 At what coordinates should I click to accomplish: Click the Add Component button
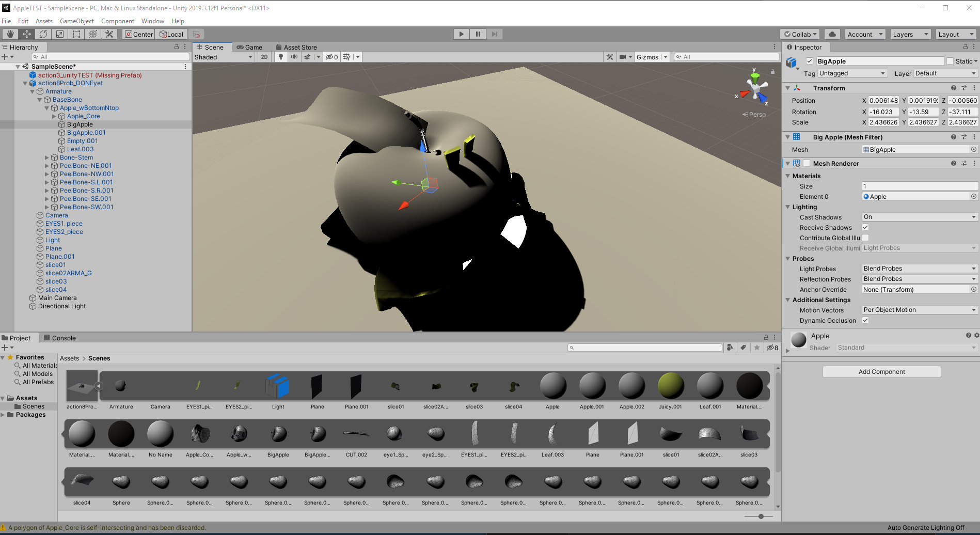coord(881,371)
